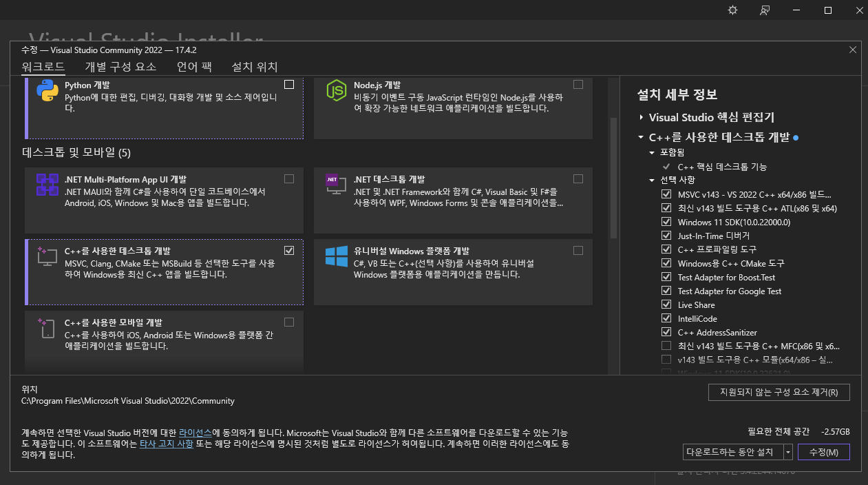Click the 설치 세부 정보 heading

[677, 94]
